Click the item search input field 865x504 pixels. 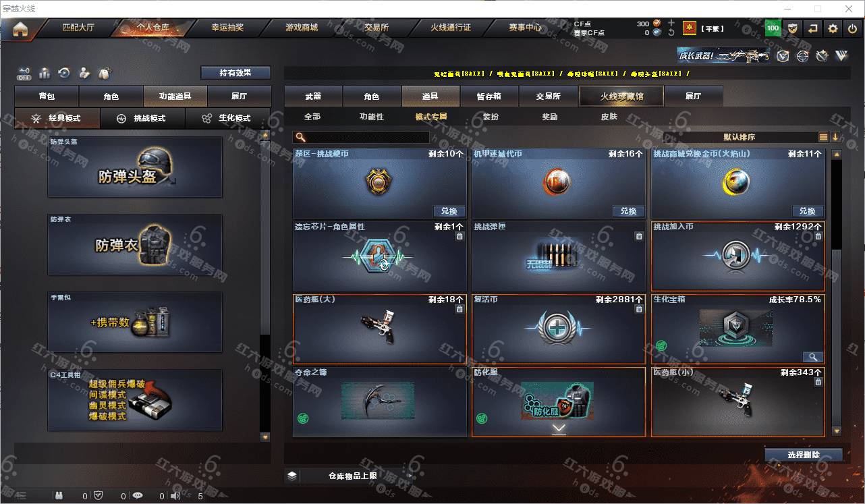361,137
